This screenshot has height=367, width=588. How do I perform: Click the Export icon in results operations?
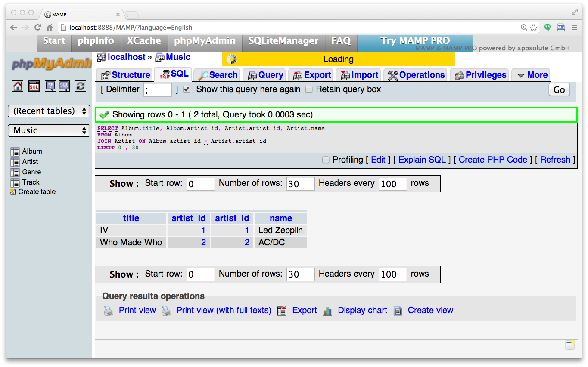click(282, 311)
